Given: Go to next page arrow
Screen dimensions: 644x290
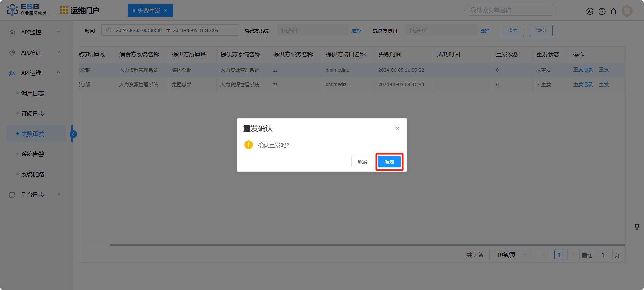Looking at the screenshot, I should point(573,255).
